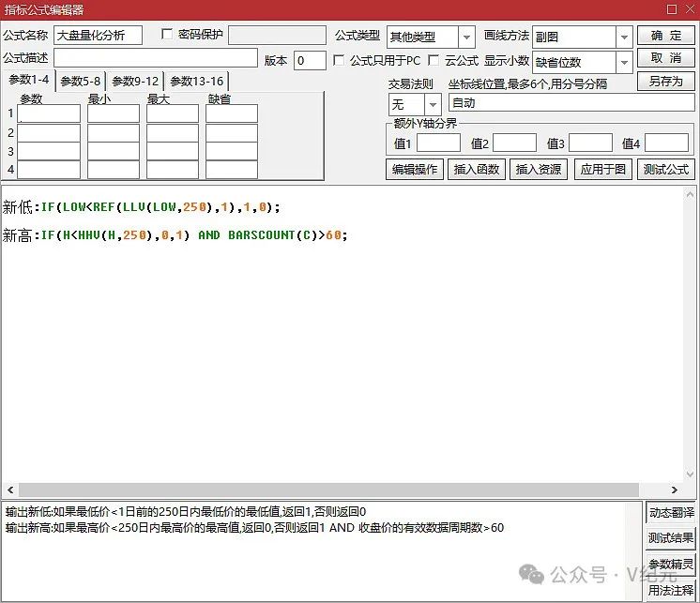Click row 2 参数 name field

click(49, 133)
